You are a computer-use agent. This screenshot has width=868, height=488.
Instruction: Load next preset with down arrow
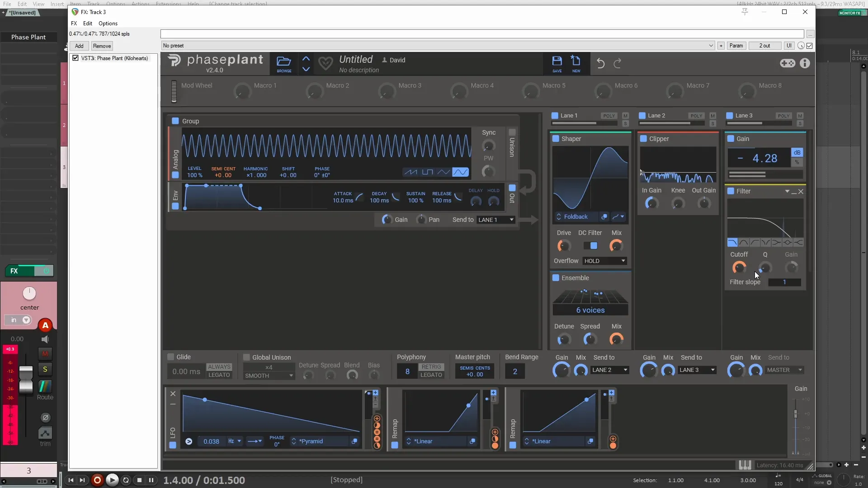306,69
